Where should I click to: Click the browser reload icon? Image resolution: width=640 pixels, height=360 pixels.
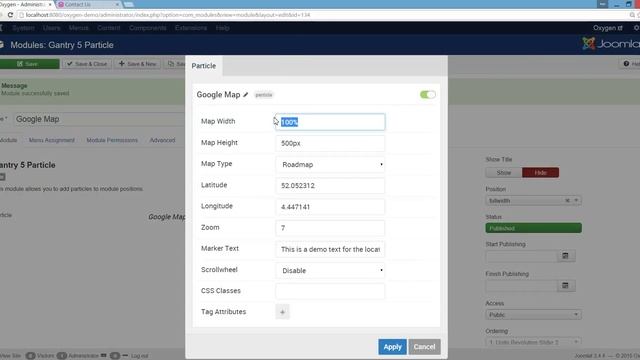coord(10,15)
